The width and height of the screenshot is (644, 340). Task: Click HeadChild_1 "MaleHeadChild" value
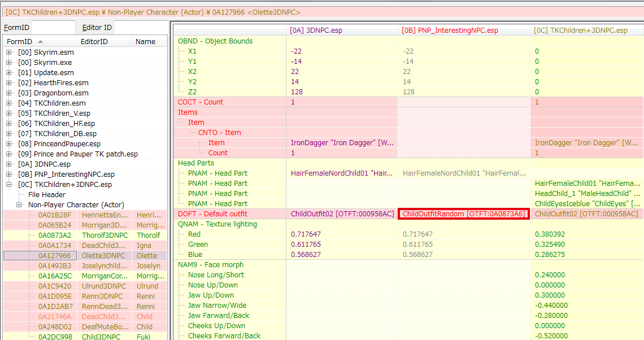coord(587,193)
